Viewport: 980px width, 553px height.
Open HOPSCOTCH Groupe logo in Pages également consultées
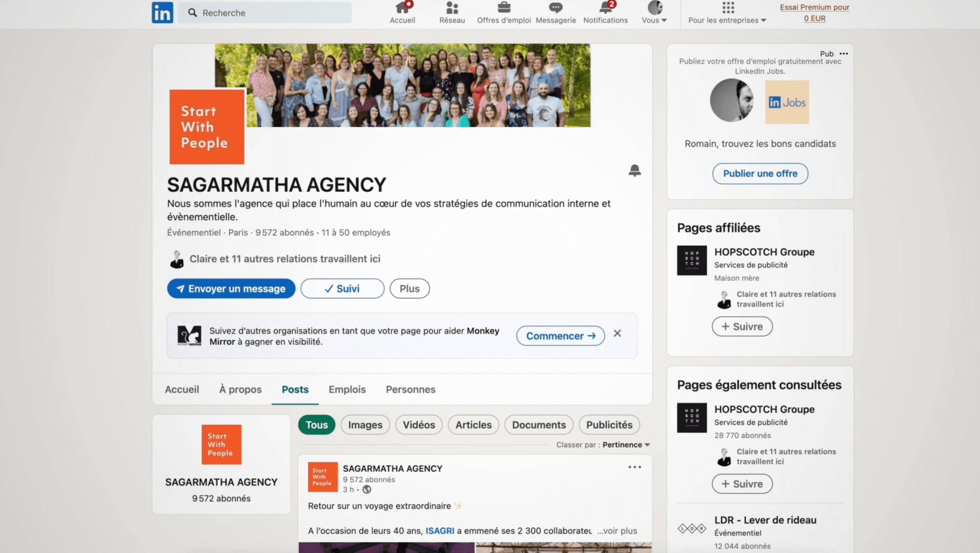(x=692, y=418)
